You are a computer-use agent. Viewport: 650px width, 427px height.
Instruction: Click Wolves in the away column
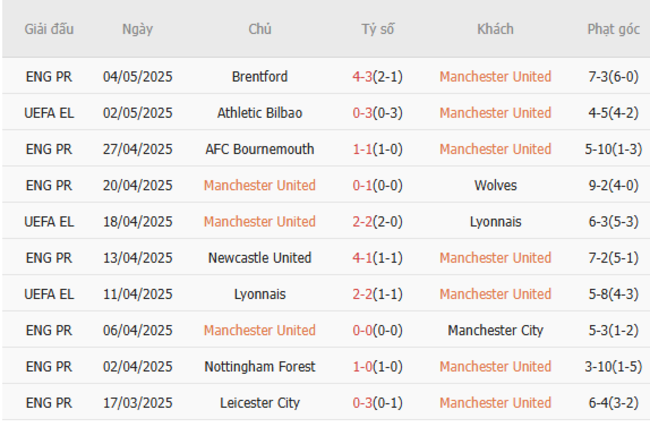495,185
